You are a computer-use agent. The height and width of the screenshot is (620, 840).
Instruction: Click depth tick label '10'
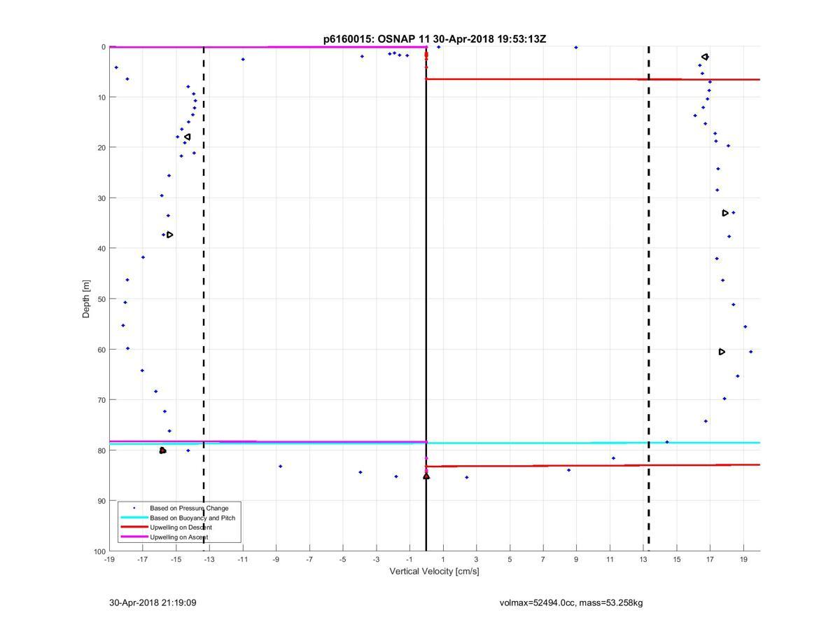click(101, 97)
